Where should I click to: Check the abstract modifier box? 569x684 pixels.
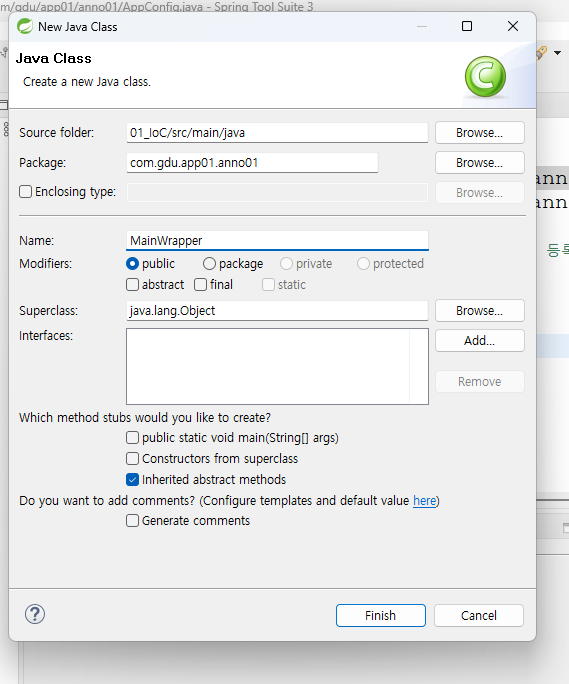[x=132, y=284]
